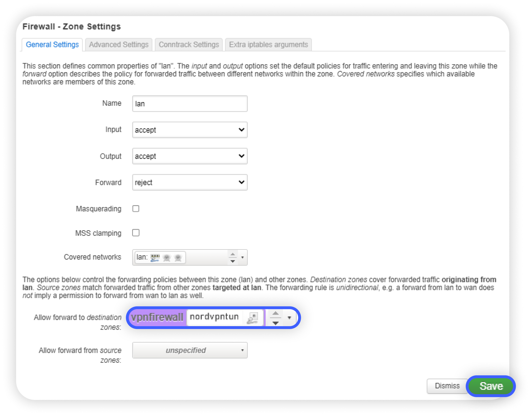
Task: Open the Output policy dropdown
Action: click(190, 156)
